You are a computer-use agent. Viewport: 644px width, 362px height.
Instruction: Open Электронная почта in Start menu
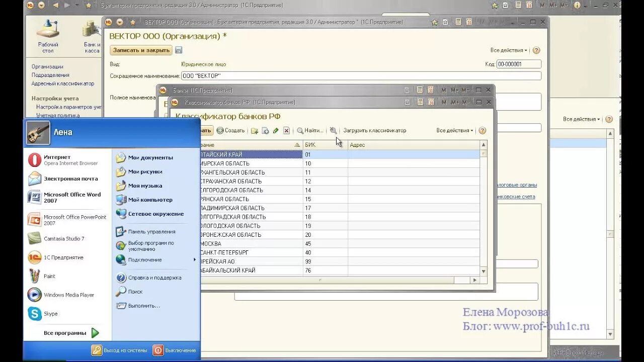[63, 178]
